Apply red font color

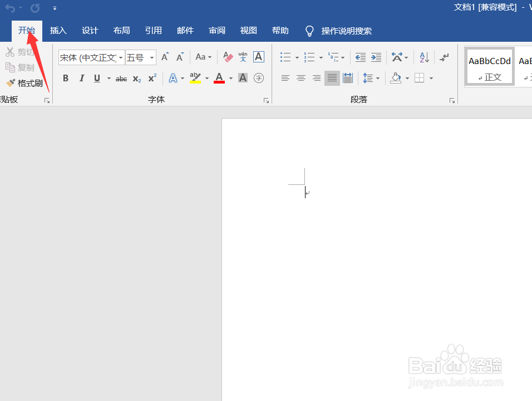point(219,78)
